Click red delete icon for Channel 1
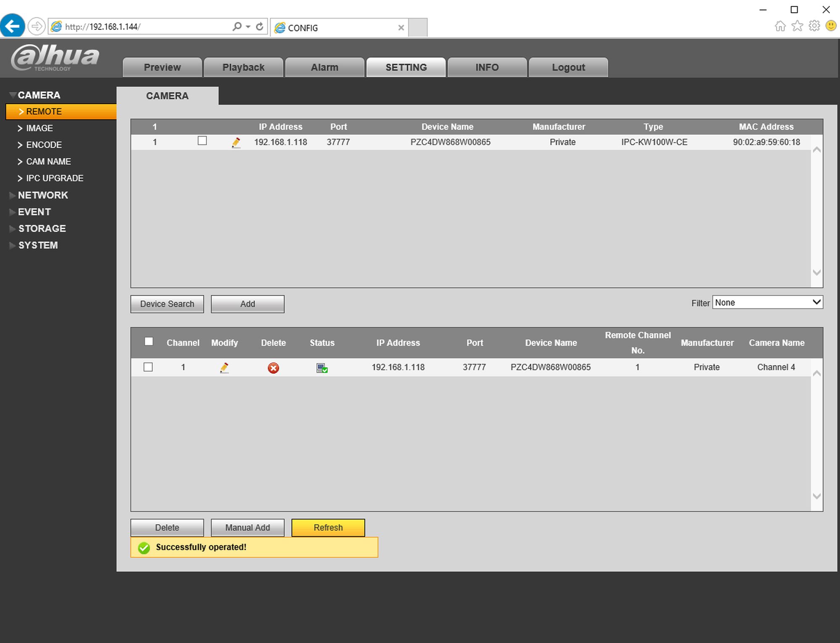840x643 pixels. pos(273,368)
